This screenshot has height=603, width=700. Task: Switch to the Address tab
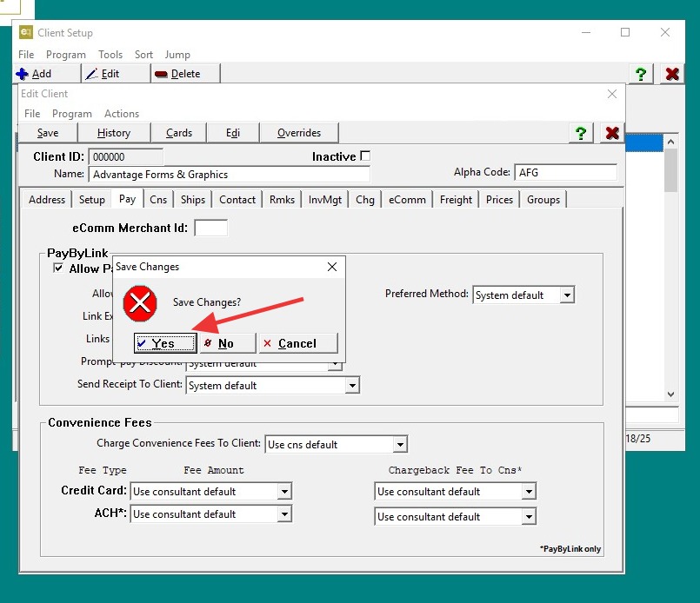(47, 199)
